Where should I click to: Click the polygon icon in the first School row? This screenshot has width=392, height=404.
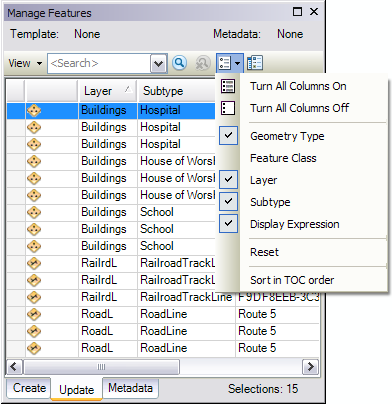coord(34,212)
